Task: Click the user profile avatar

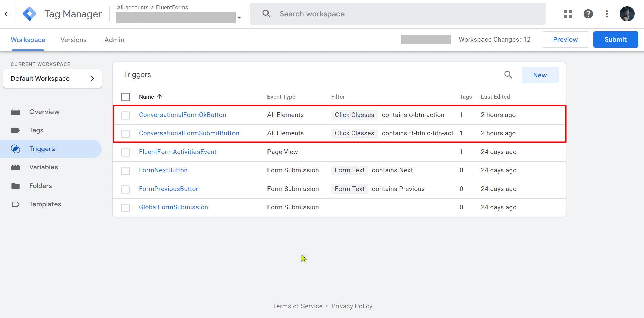Action: 627,14
